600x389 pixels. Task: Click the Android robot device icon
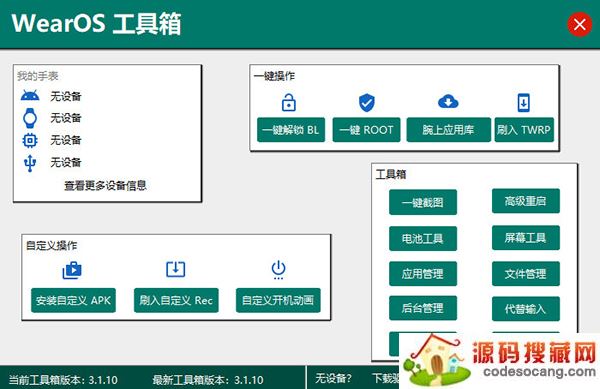30,96
